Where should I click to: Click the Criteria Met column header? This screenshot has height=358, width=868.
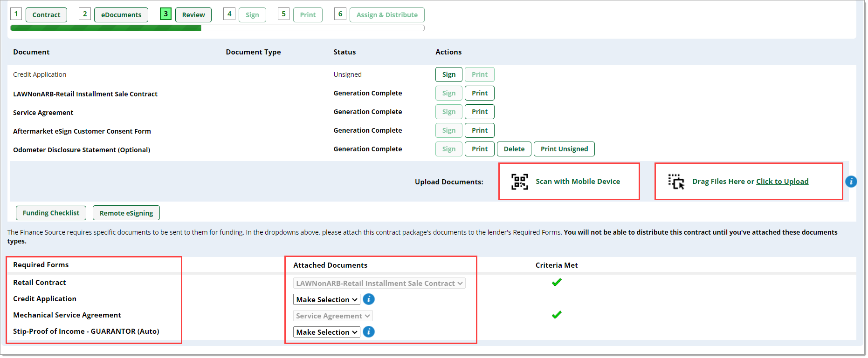click(557, 265)
